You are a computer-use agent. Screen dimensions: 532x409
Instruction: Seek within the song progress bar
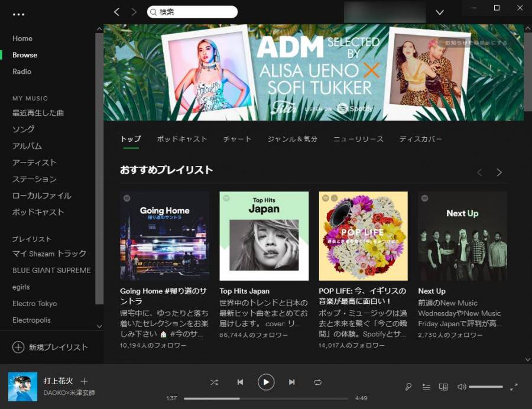pos(266,398)
